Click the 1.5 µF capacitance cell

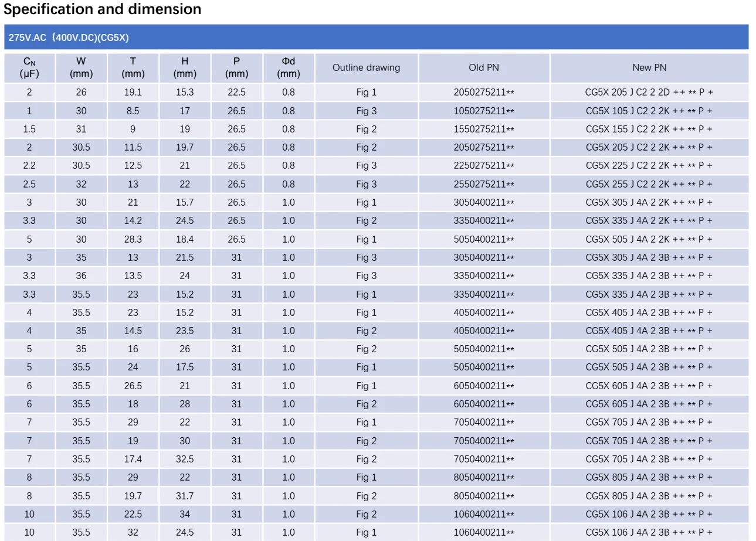(x=29, y=129)
